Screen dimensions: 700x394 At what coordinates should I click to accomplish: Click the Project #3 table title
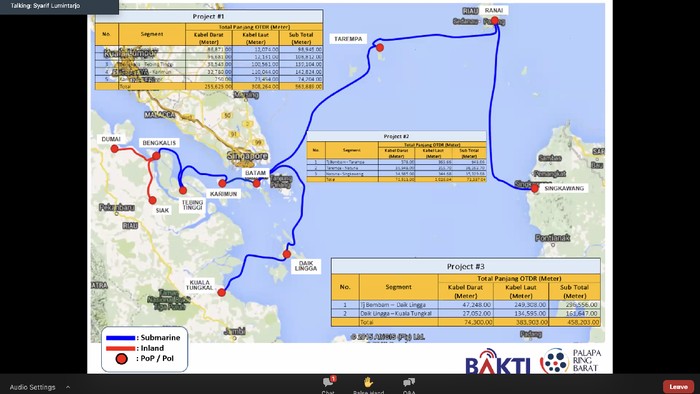(x=466, y=266)
